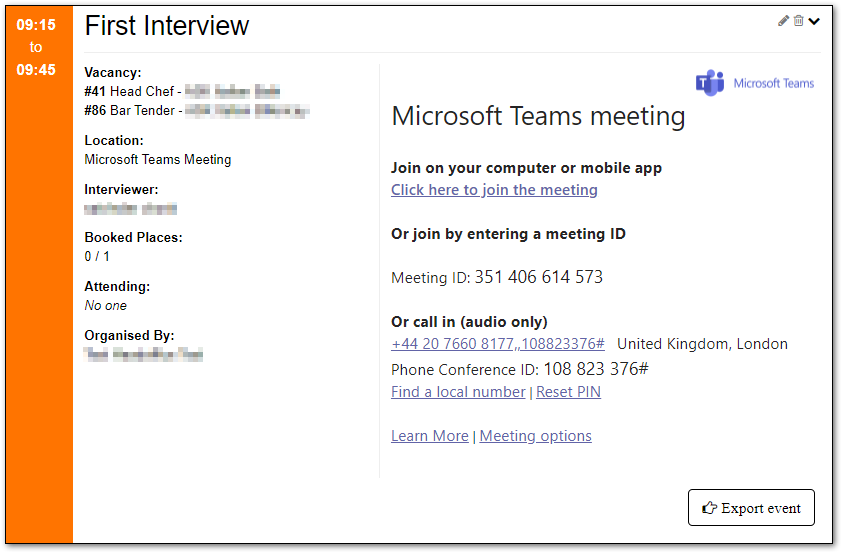Open 'Click here to join the meeting' link
Screen dimensions: 842x553
pyautogui.click(x=494, y=190)
